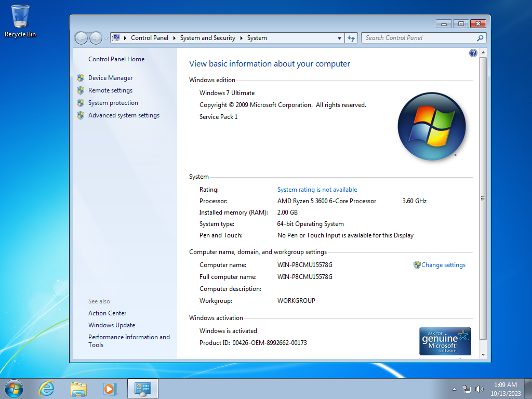This screenshot has height=399, width=532.
Task: Click the genuine Microsoft software badge
Action: (445, 341)
